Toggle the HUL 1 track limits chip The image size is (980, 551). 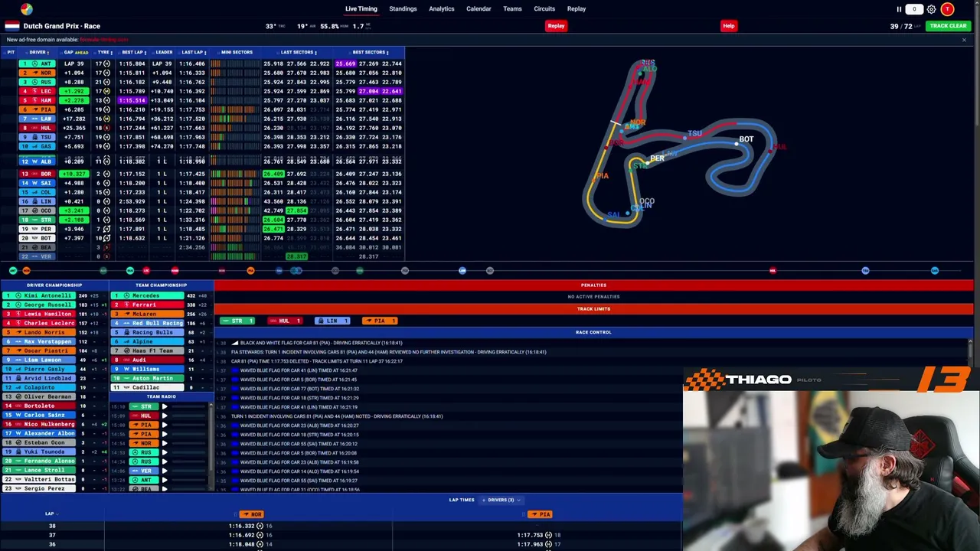285,321
